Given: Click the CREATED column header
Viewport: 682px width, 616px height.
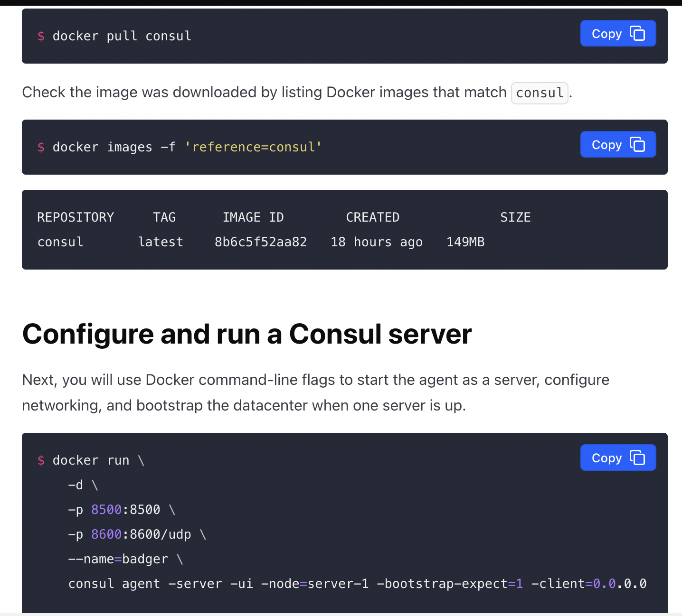Looking at the screenshot, I should point(373,217).
